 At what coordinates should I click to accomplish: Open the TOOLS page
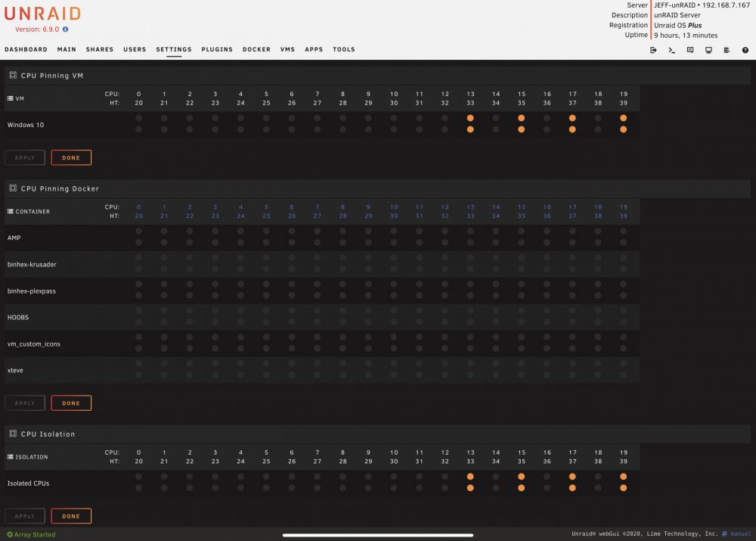coord(344,49)
